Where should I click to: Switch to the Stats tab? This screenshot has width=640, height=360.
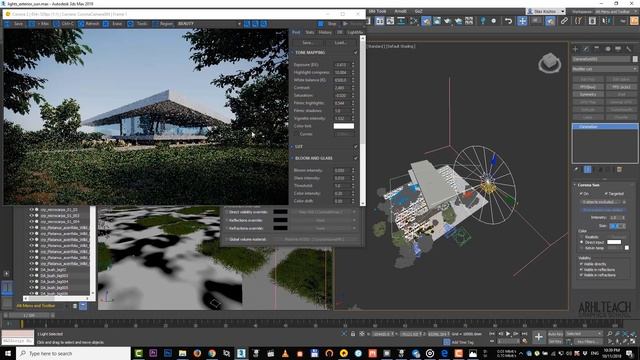310,32
